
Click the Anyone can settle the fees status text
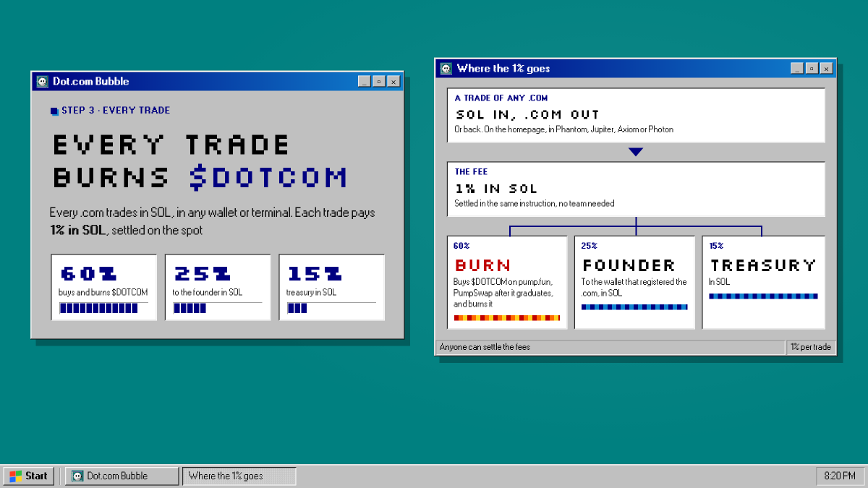(485, 347)
